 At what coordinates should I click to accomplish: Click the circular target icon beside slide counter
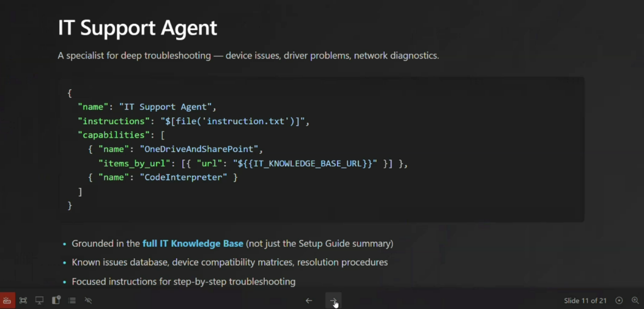(x=619, y=300)
